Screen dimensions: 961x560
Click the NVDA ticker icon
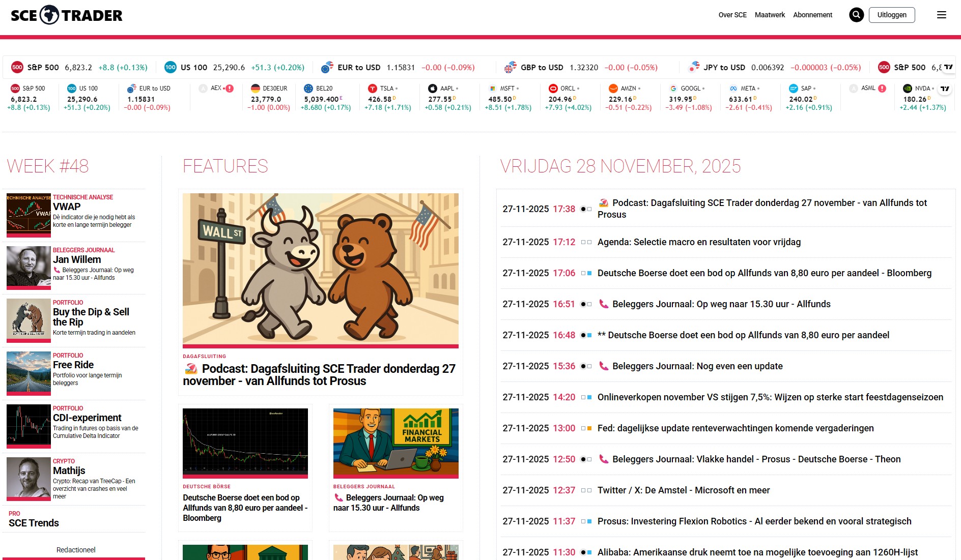pyautogui.click(x=907, y=89)
